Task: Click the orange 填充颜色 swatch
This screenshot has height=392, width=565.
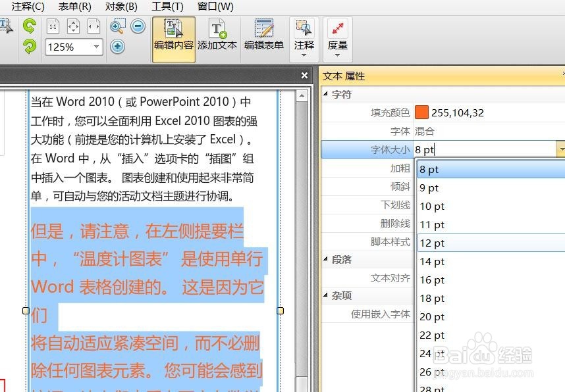Action: [x=421, y=112]
